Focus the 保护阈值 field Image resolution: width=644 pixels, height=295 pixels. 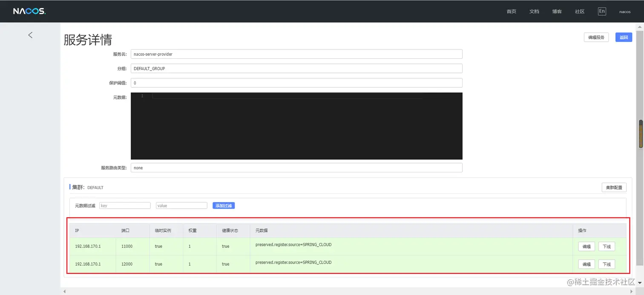point(296,83)
